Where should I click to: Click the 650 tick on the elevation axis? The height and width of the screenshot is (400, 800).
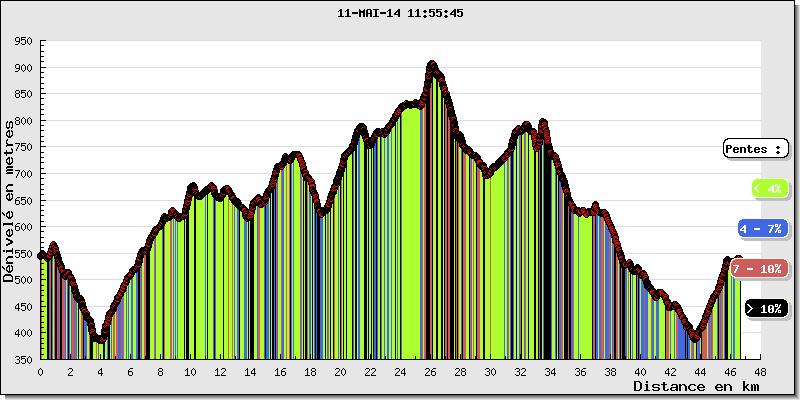coord(23,200)
